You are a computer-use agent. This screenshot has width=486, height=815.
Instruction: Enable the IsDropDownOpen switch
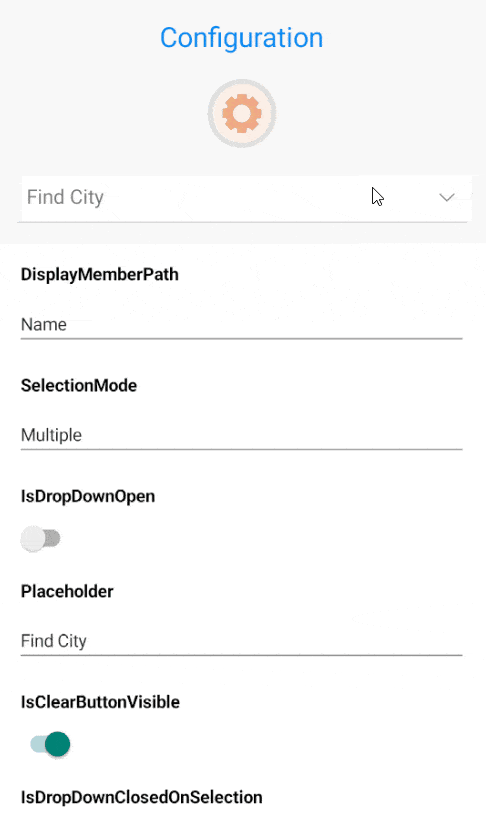[x=41, y=538]
